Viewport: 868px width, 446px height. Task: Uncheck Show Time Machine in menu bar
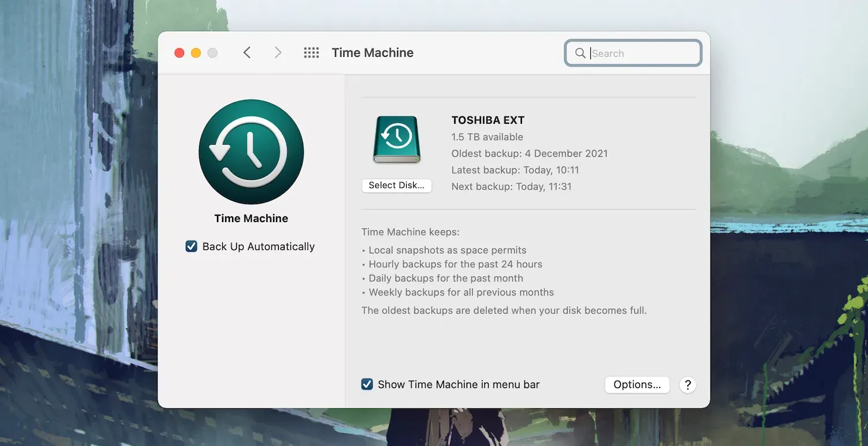click(367, 384)
